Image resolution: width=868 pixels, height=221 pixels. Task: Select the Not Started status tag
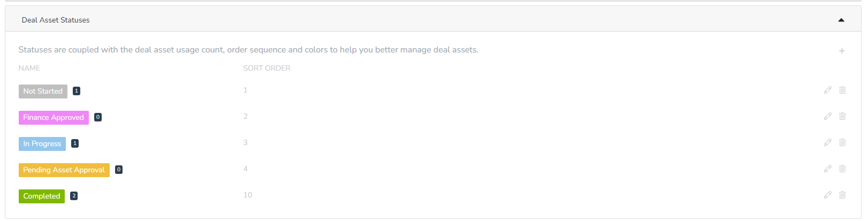coord(43,92)
